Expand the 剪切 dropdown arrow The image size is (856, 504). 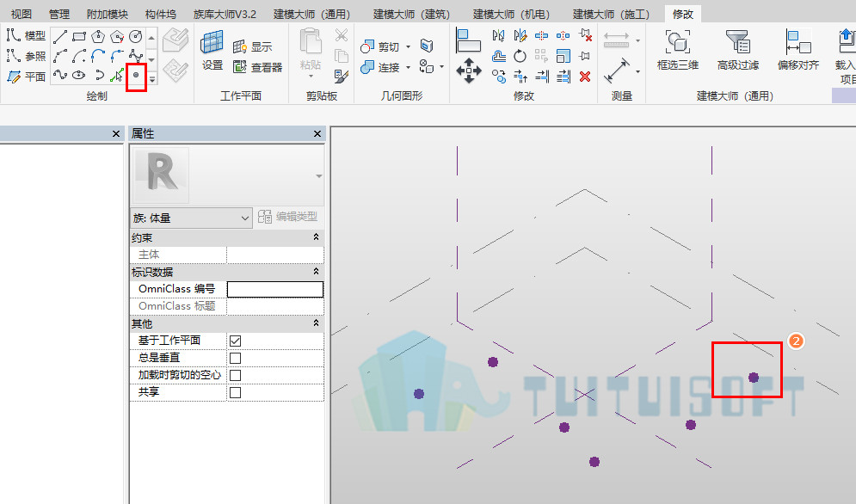point(408,47)
